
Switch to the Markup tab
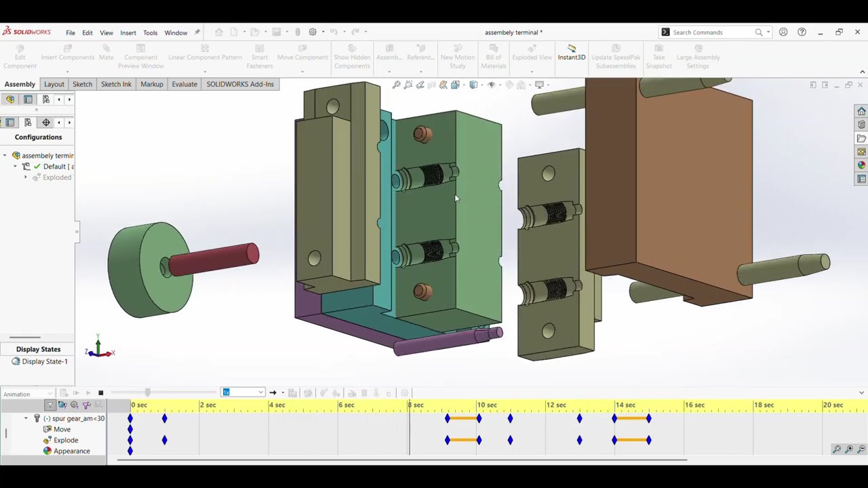152,84
